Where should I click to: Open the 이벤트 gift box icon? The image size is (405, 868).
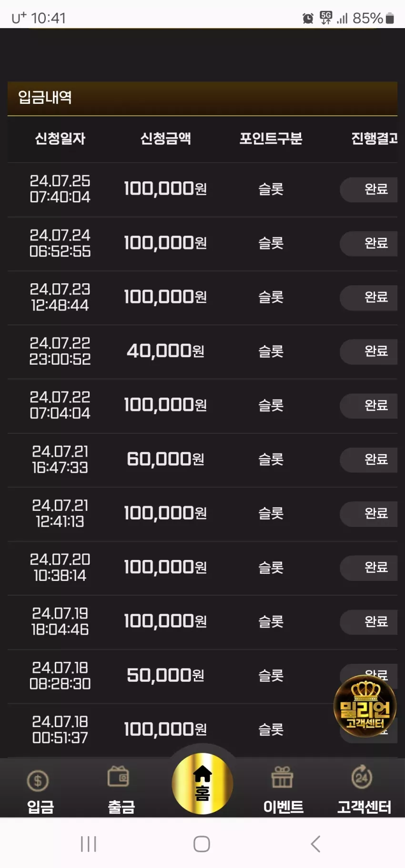click(x=282, y=777)
